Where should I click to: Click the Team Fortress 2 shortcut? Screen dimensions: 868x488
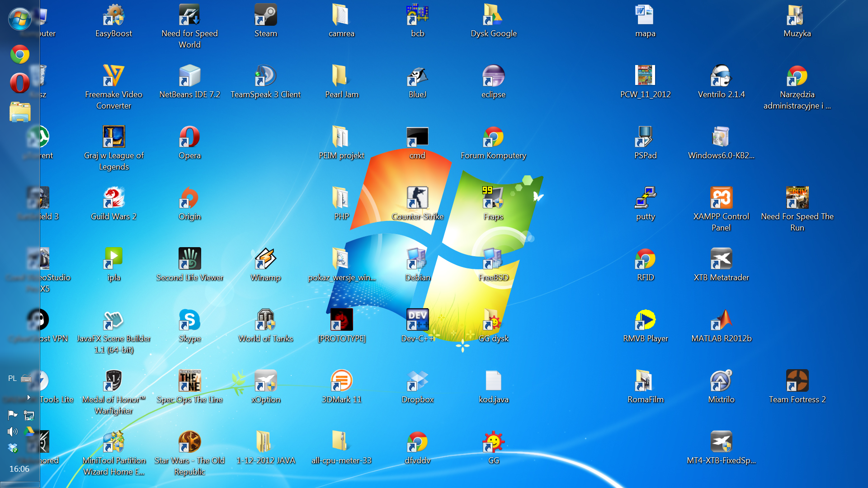click(x=797, y=387)
